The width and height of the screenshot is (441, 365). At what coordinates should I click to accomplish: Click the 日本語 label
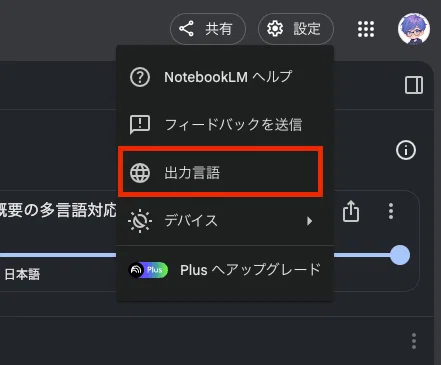click(x=22, y=275)
